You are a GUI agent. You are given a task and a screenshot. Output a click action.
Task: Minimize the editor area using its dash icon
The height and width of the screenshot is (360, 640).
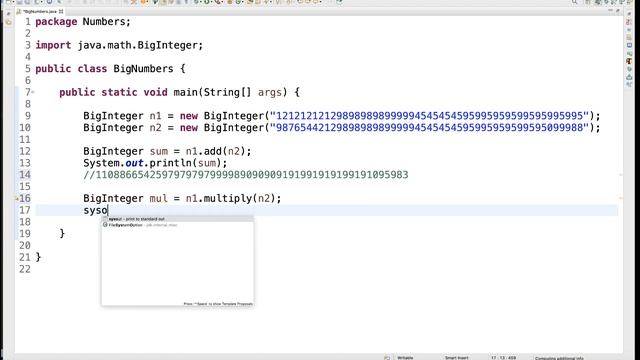point(610,11)
